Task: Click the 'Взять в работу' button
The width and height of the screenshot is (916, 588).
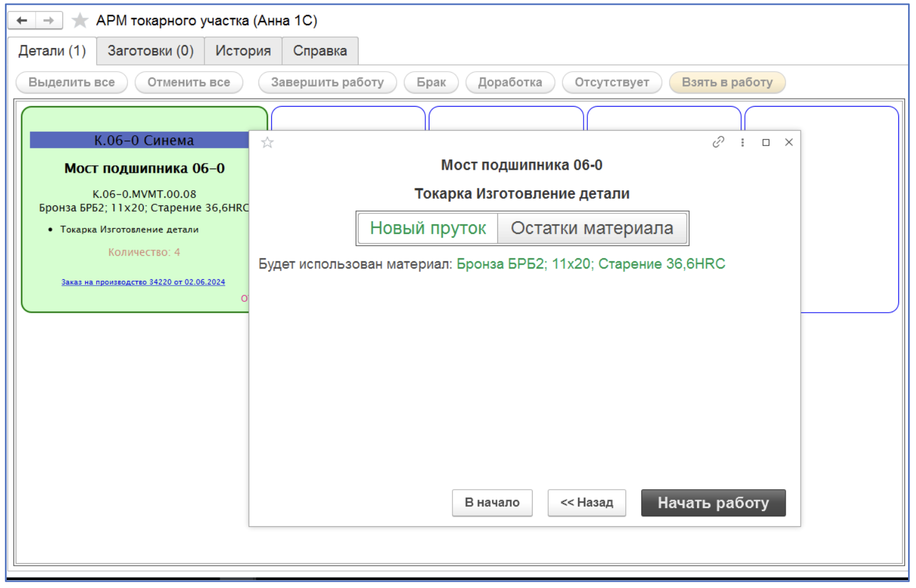Action: (727, 82)
